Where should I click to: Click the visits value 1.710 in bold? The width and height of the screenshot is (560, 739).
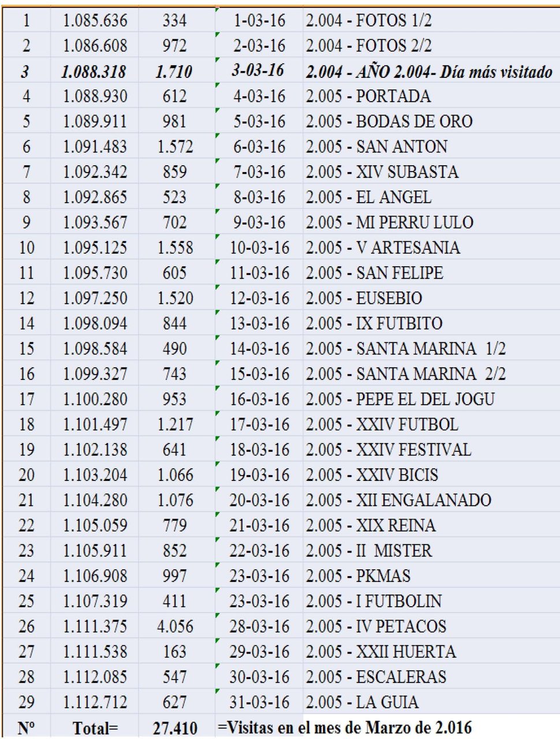point(176,71)
